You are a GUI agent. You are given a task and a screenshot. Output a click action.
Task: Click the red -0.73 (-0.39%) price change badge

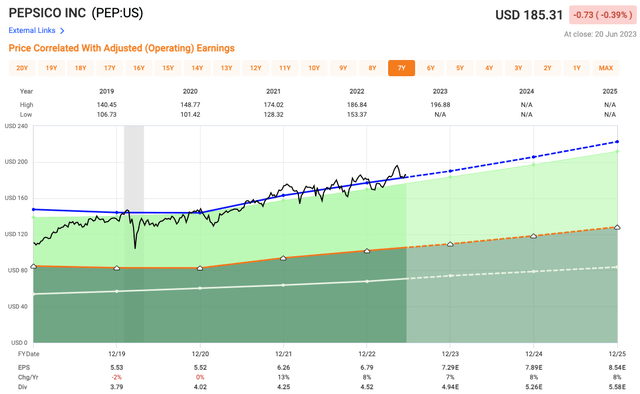tap(602, 15)
